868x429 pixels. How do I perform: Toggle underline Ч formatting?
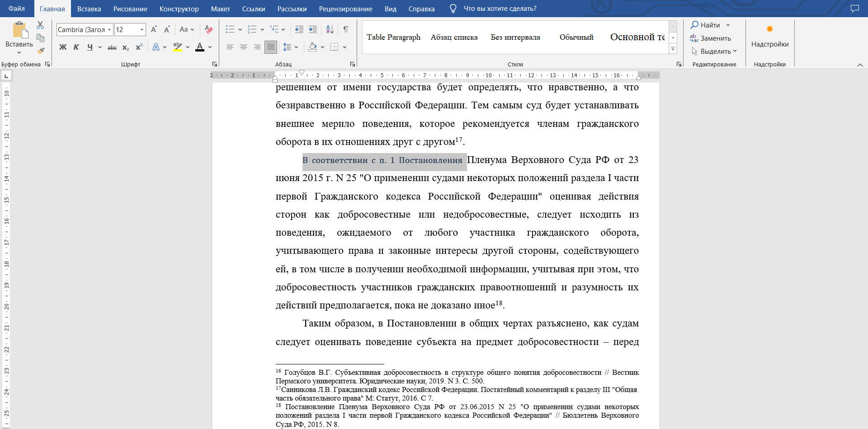pos(90,47)
